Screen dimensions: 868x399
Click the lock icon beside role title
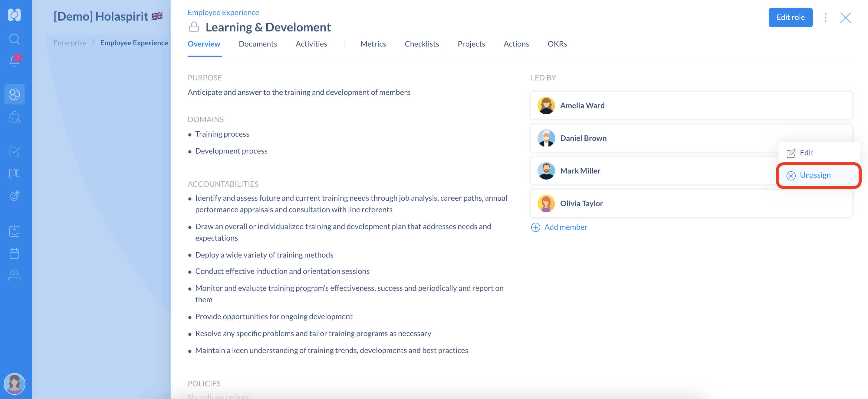(x=194, y=27)
